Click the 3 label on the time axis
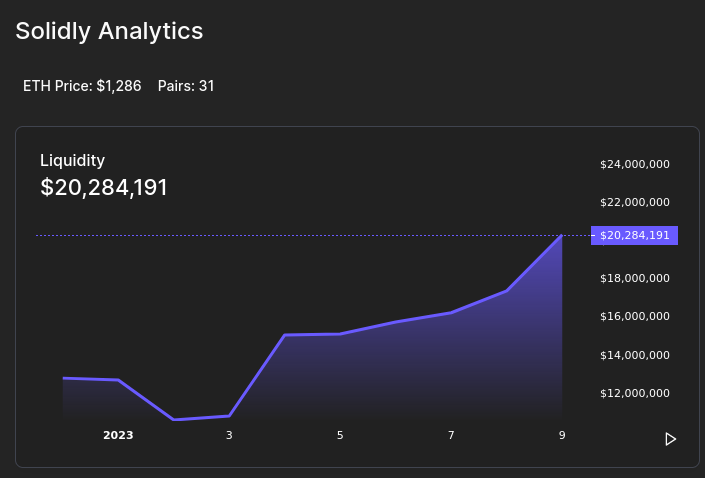The height and width of the screenshot is (478, 705). point(229,435)
